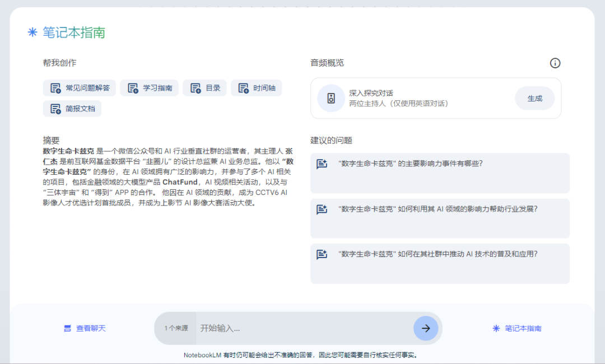Image resolution: width=605 pixels, height=364 pixels.
Task: Open the 1个来源 source selector
Action: [x=176, y=328]
